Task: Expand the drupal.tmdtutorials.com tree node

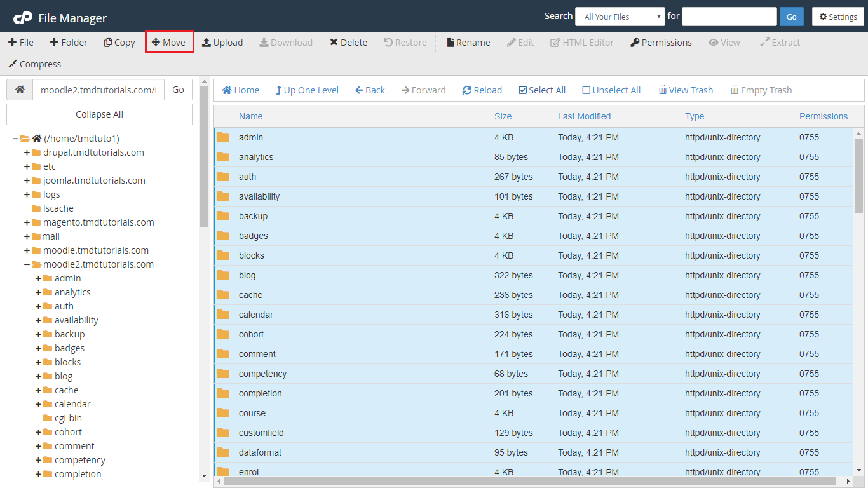Action: point(27,152)
